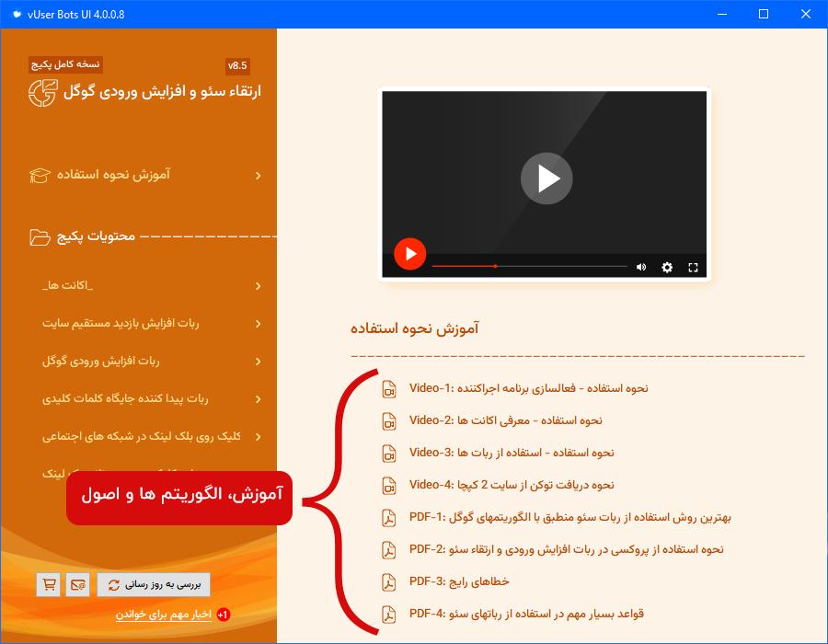Click the PDF file icon for PDF-2
828x644 pixels.
pyautogui.click(x=389, y=550)
